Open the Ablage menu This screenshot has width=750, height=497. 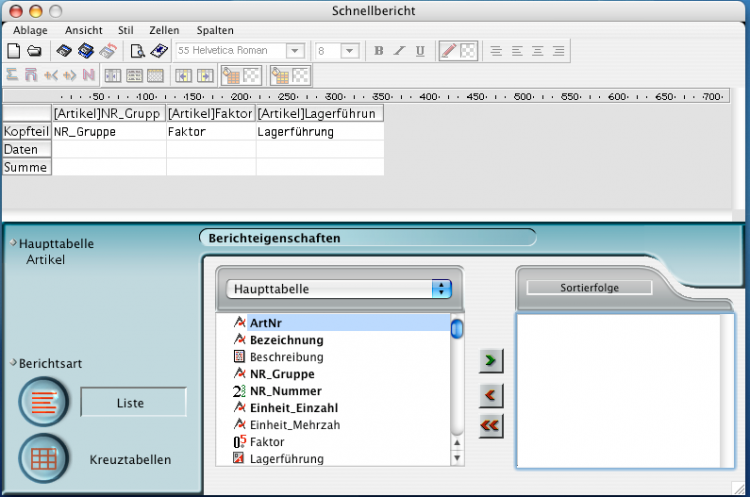point(30,30)
